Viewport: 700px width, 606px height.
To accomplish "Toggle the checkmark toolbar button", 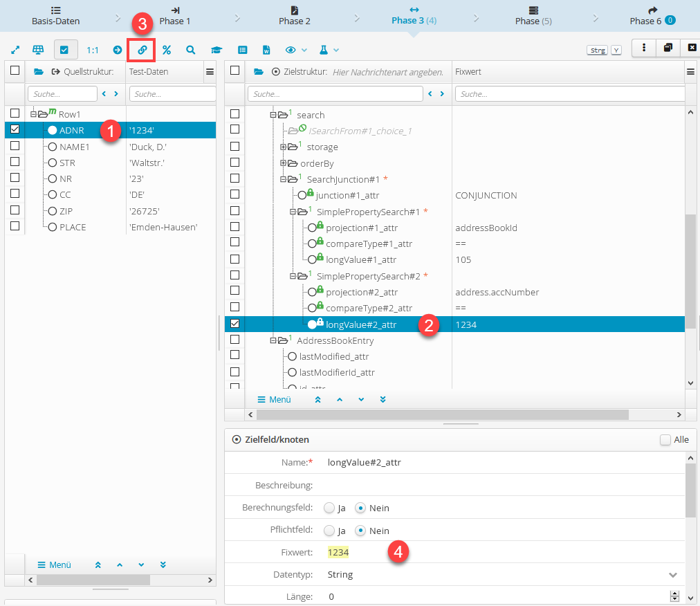I will [x=64, y=50].
